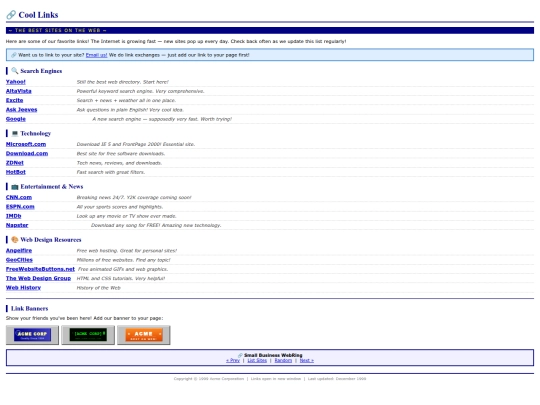The width and height of the screenshot is (540, 405).
Task: Click "The Best Sites on the Web" banner text
Action: [x=58, y=30]
